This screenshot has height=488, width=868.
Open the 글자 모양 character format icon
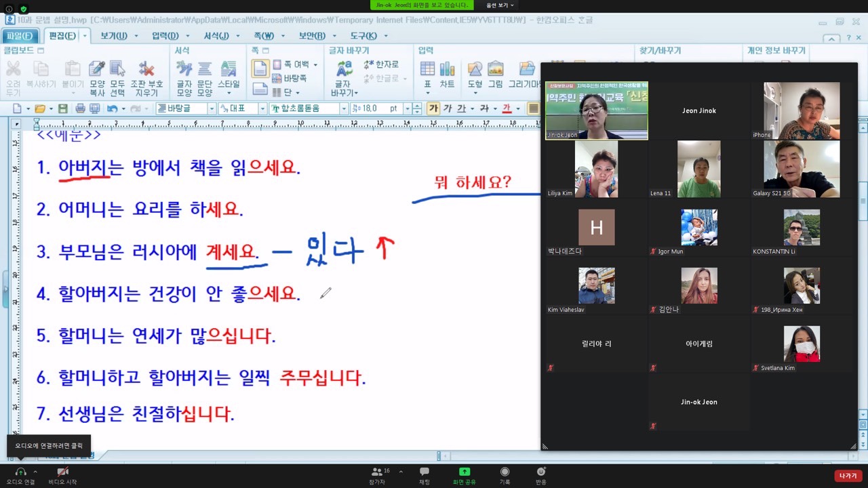pyautogui.click(x=184, y=68)
